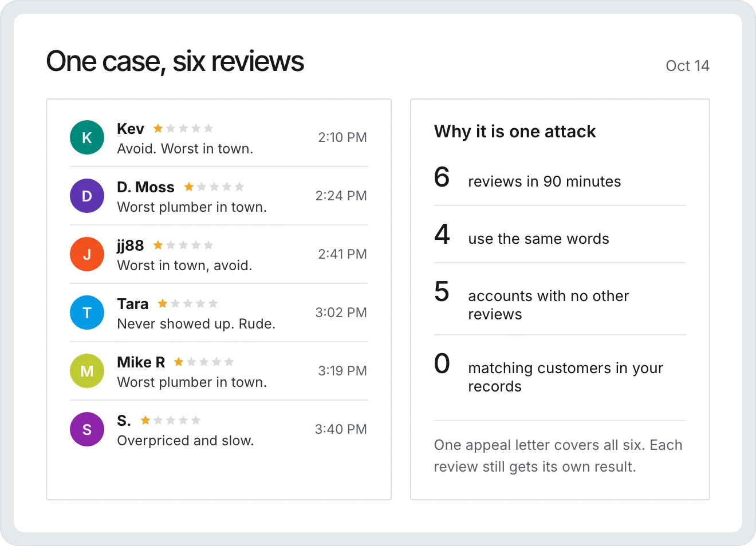
Task: Click Mike R's green M avatar
Action: pos(87,371)
